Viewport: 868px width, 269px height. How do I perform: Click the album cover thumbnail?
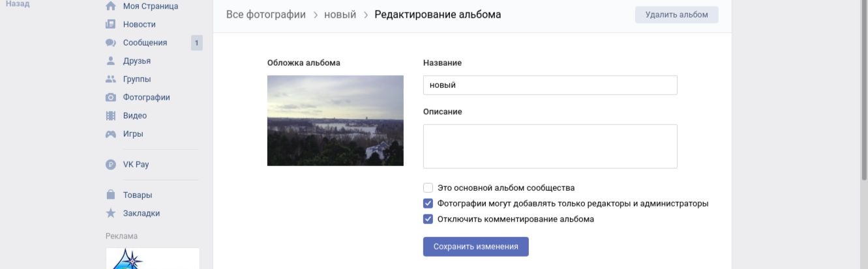click(x=335, y=120)
